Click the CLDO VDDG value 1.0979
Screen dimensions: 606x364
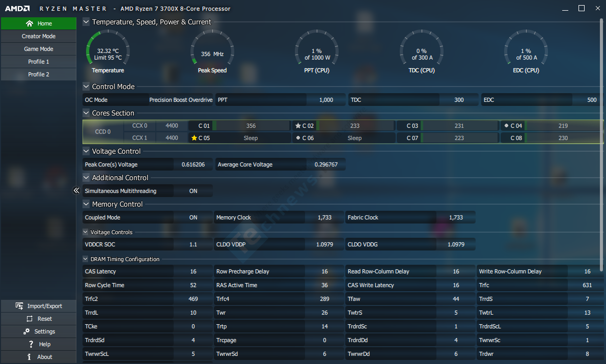[x=456, y=244]
